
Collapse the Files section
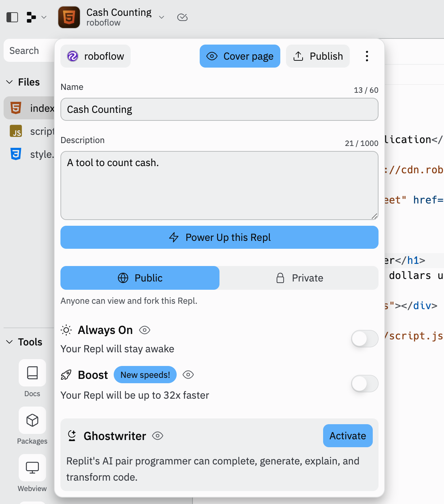click(10, 82)
